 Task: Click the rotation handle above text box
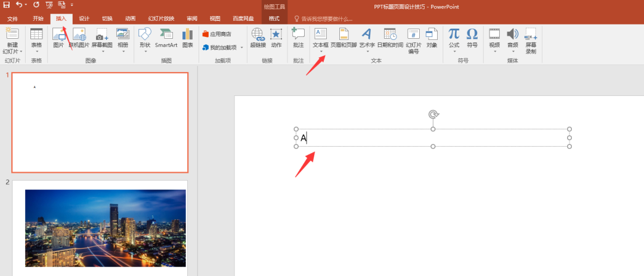[x=433, y=114]
